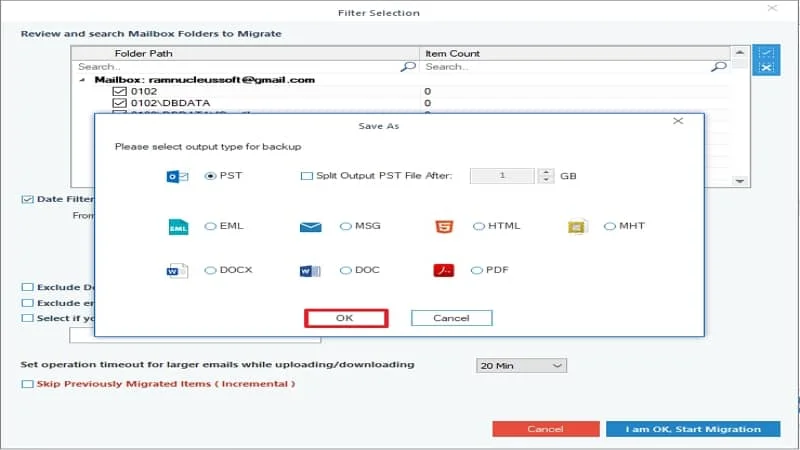800x450 pixels.
Task: Collapse the Mailbox tree node
Action: (82, 80)
